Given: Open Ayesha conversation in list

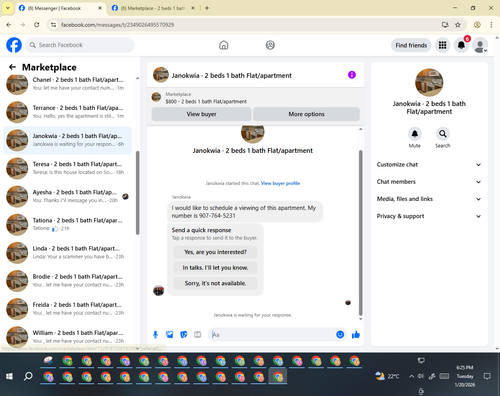Looking at the screenshot, I should click(67, 196).
